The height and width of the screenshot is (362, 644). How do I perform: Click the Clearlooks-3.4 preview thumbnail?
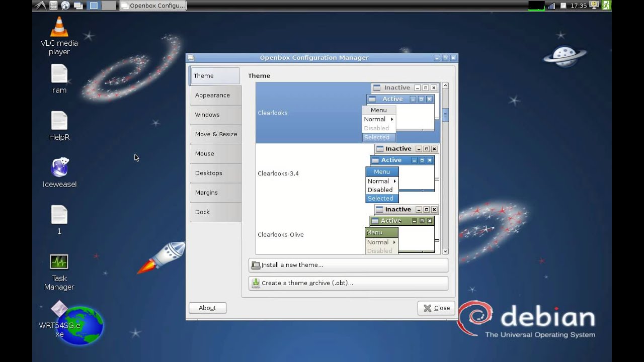pos(402,173)
